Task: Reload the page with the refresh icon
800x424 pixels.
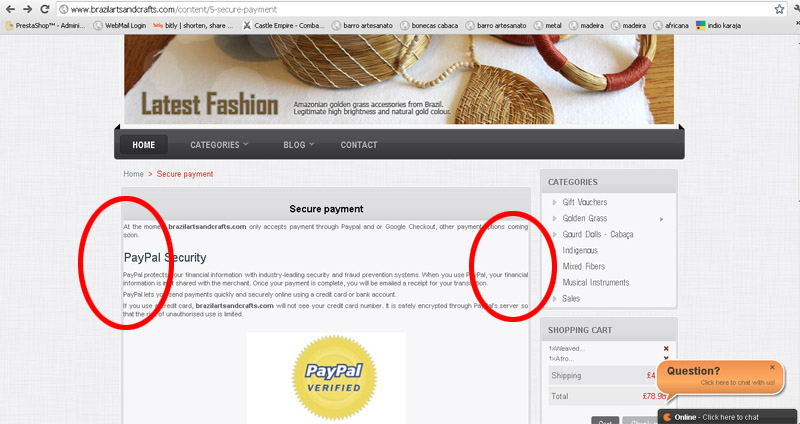Action: [x=45, y=9]
